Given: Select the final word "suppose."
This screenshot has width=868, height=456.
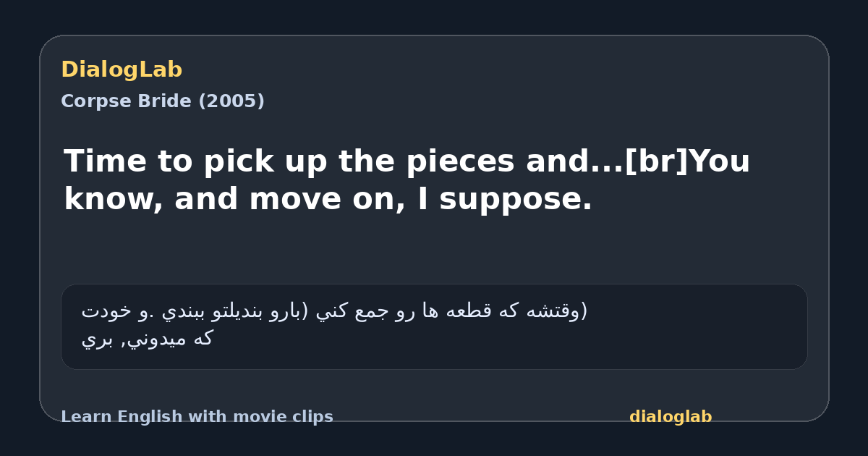Looking at the screenshot, I should click(x=520, y=200).
